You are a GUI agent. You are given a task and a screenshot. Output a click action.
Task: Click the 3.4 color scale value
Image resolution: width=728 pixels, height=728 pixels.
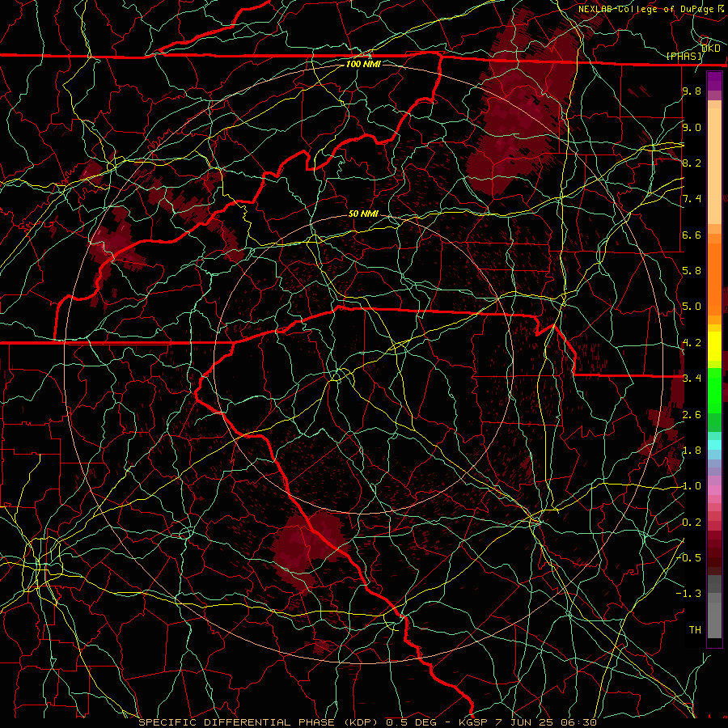692,379
